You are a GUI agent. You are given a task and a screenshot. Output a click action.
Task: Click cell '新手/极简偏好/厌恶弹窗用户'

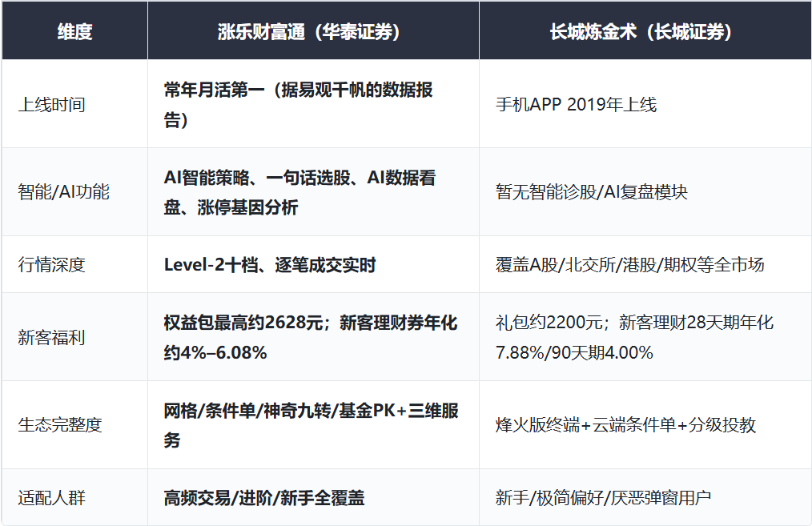(x=645, y=497)
